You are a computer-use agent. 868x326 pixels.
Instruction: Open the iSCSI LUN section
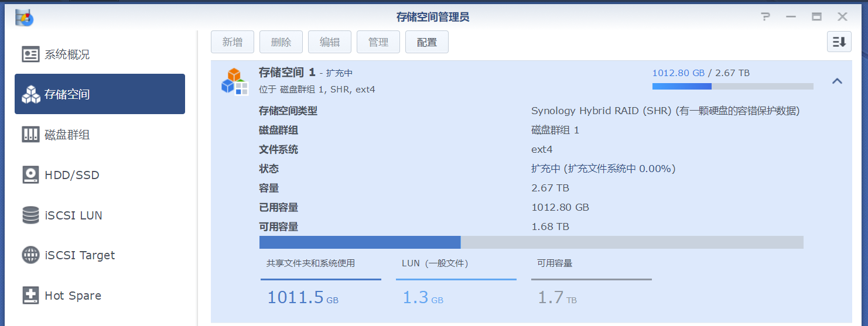point(100,215)
